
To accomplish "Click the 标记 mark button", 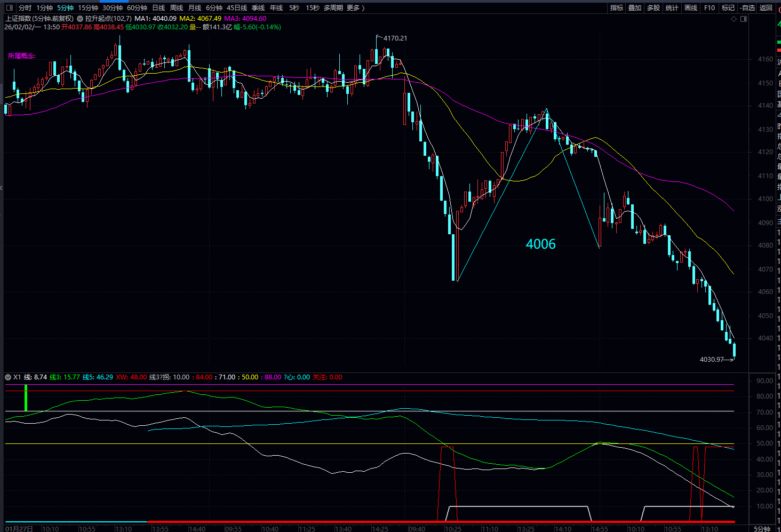I will [728, 8].
